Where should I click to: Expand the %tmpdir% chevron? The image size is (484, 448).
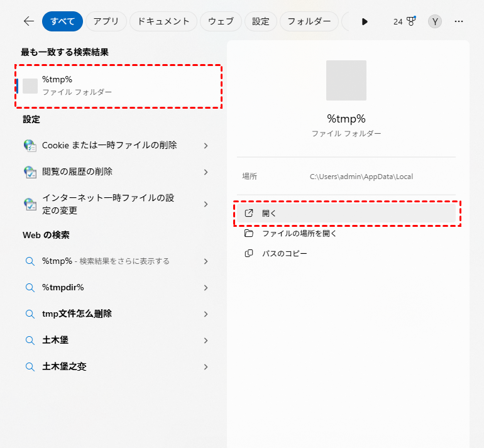click(206, 288)
